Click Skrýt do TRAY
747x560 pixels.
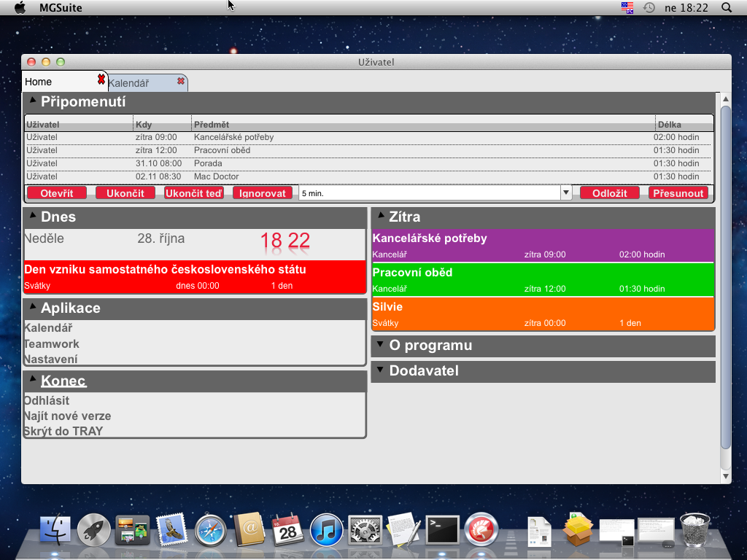[63, 431]
